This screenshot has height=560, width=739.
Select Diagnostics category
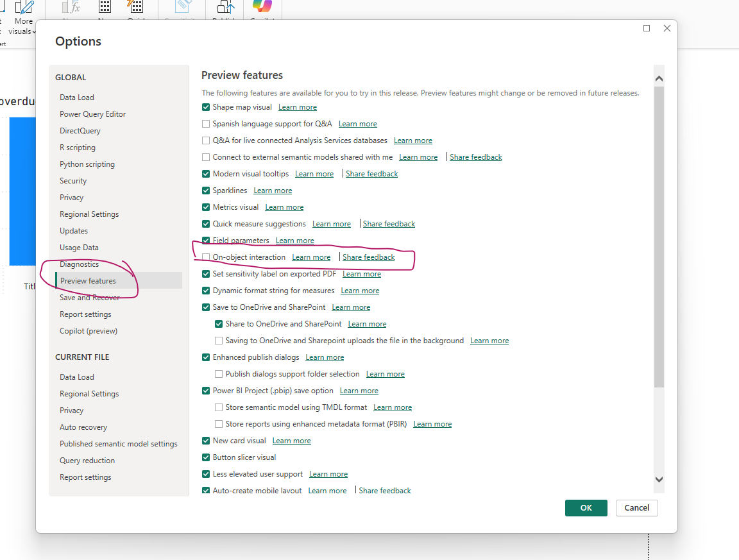79,264
